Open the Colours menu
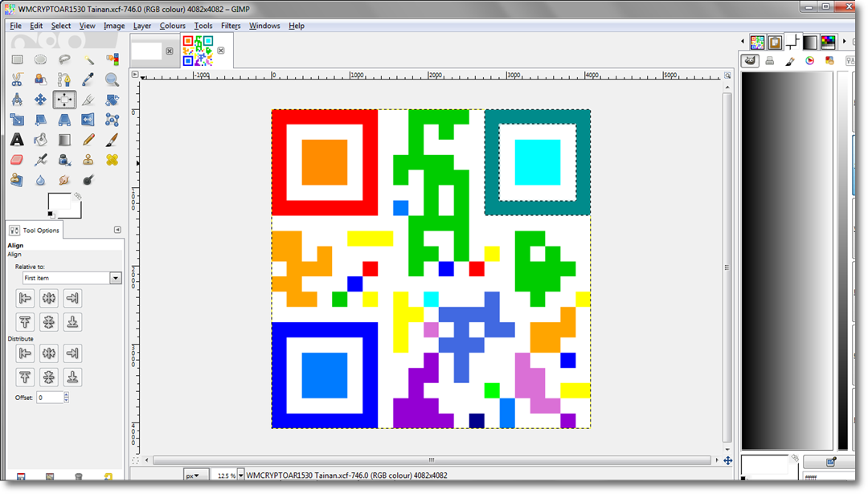This screenshot has height=494, width=868. (x=173, y=26)
